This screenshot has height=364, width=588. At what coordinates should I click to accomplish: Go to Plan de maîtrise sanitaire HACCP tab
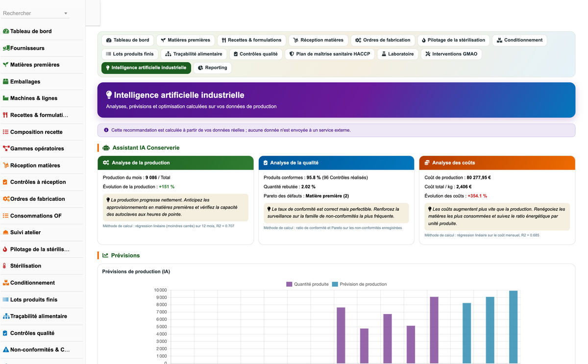pyautogui.click(x=330, y=54)
